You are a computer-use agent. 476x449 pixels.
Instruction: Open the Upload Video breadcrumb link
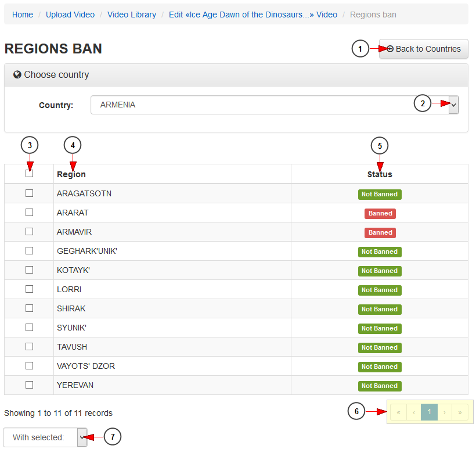70,15
